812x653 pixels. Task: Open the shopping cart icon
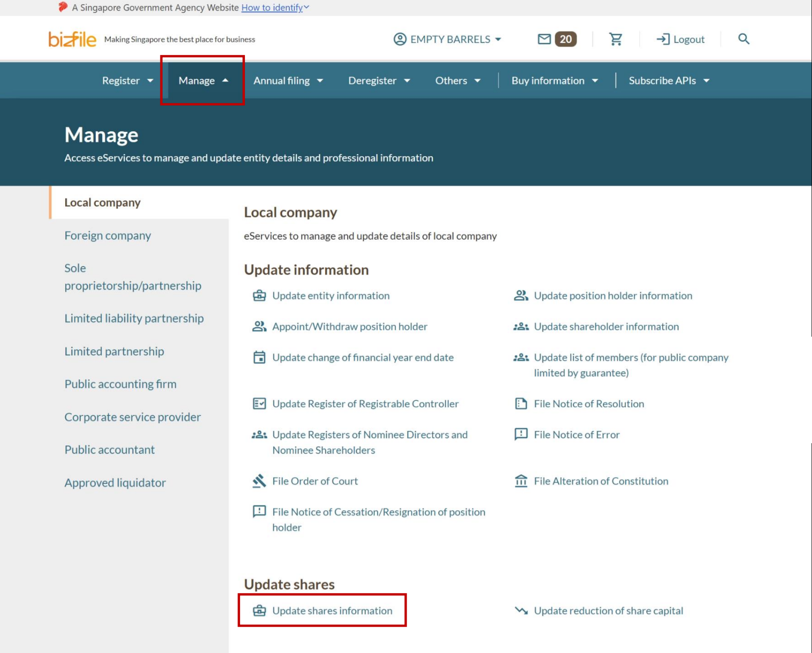point(616,39)
